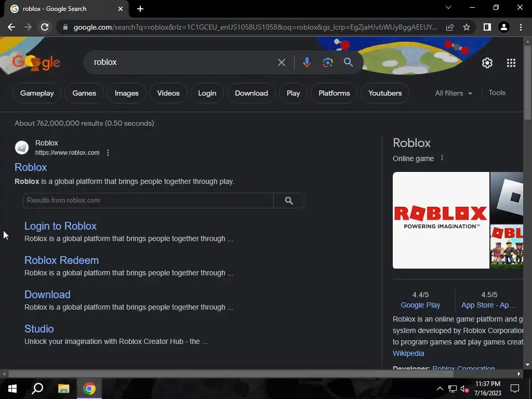The image size is (532, 399).
Task: Click the muted volume tray icon
Action: coord(465,389)
